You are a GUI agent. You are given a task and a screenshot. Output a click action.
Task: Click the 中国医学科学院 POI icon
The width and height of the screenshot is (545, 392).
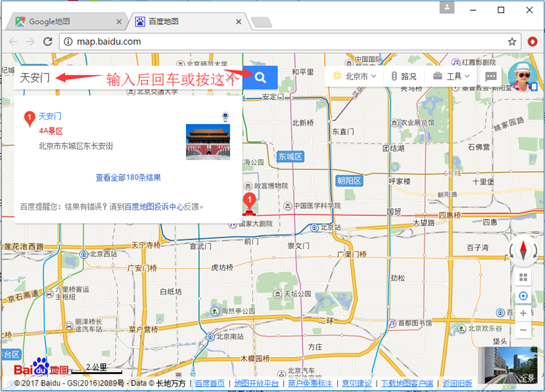(288, 206)
